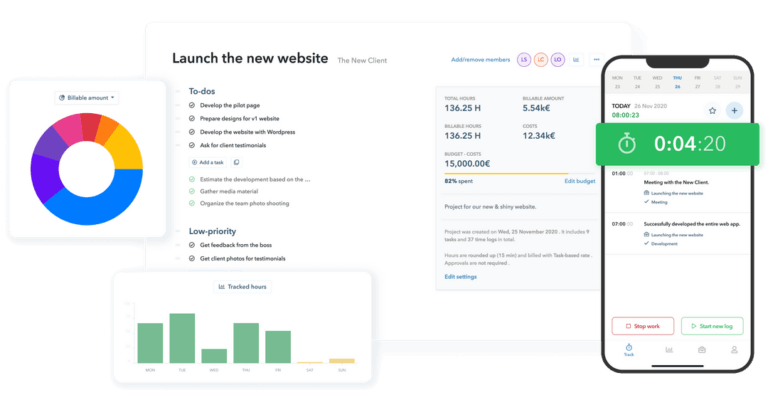
Task: Click the Edit budget link
Action: [x=580, y=181]
